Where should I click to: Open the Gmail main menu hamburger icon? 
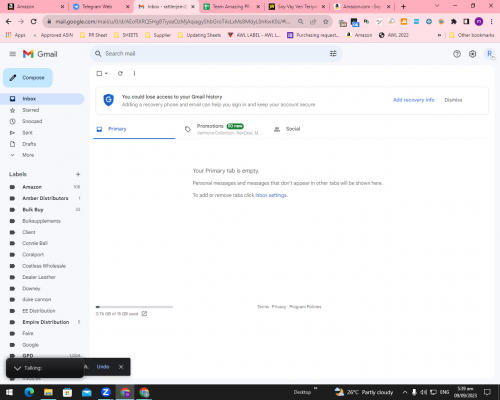click(13, 54)
